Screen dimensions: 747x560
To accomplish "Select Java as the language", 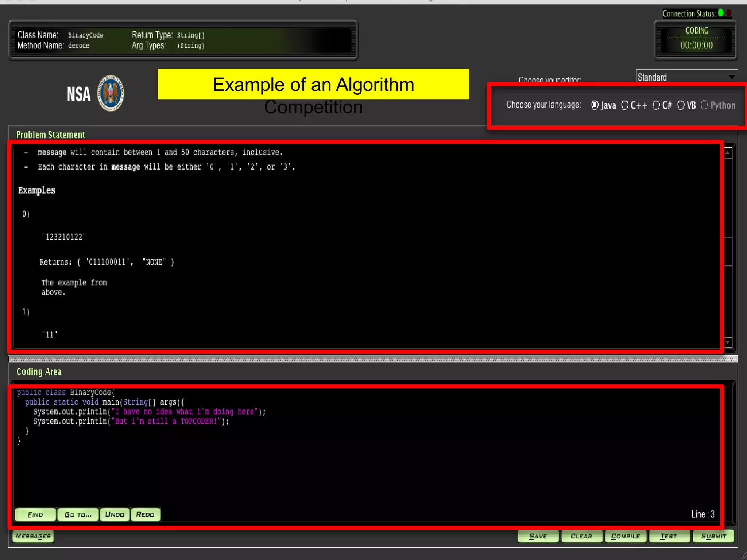I will click(595, 105).
